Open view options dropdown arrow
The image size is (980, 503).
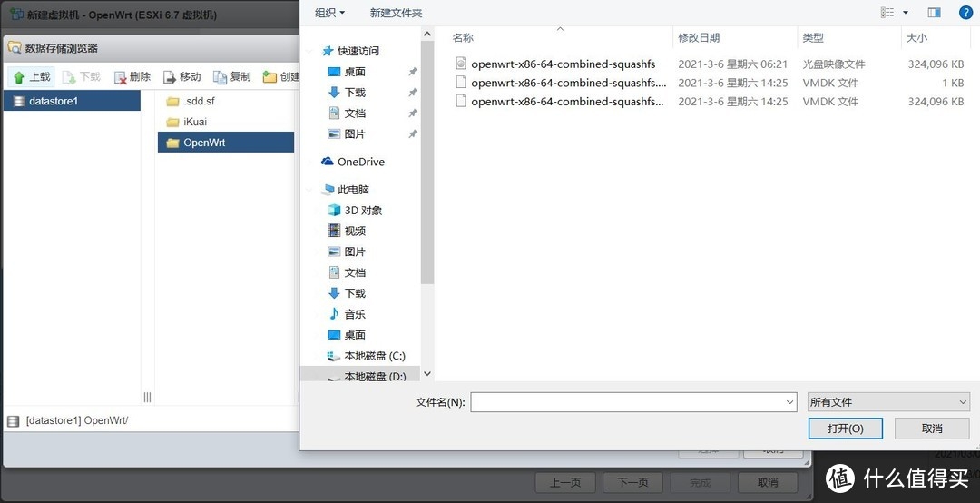(x=905, y=13)
